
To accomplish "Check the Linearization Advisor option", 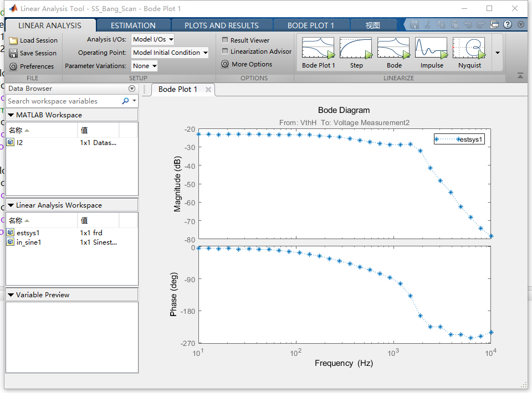I will (227, 51).
